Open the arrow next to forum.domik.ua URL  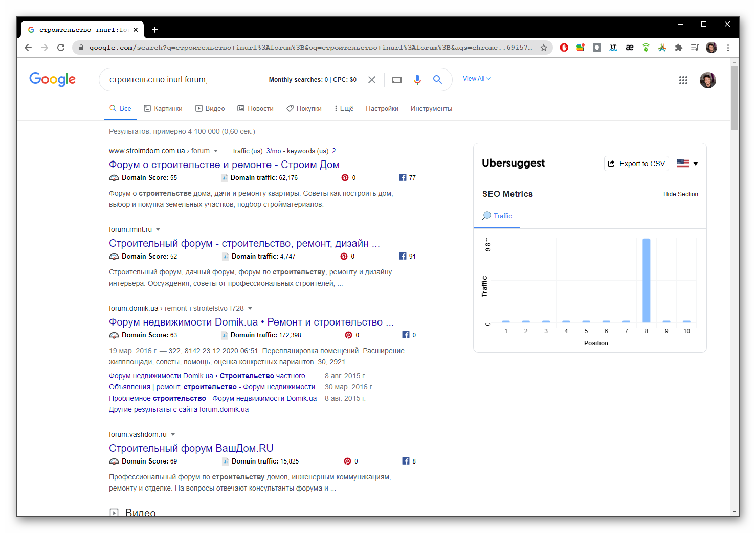click(x=250, y=309)
